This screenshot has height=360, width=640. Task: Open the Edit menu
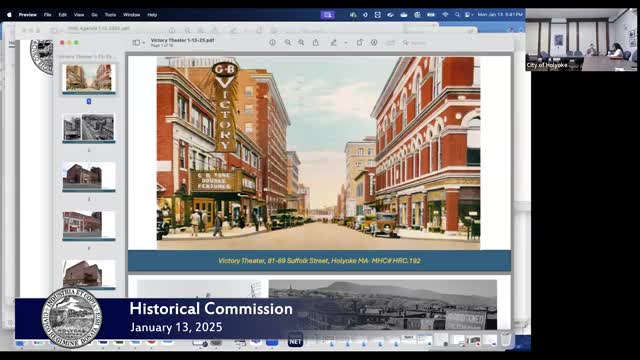click(62, 15)
